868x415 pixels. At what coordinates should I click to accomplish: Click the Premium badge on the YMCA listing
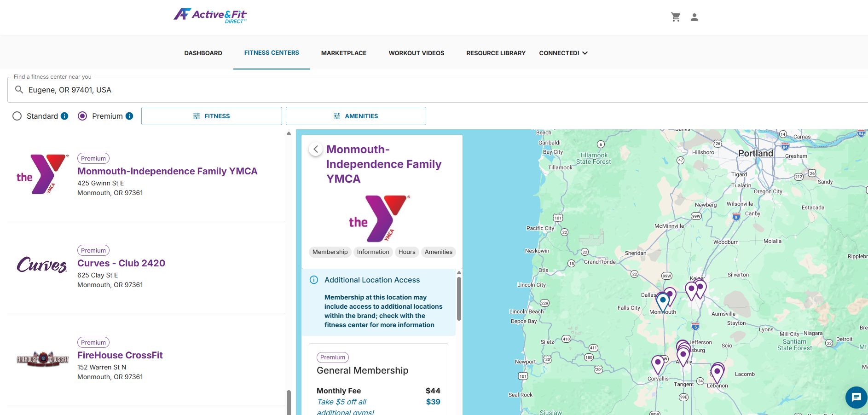coord(93,158)
